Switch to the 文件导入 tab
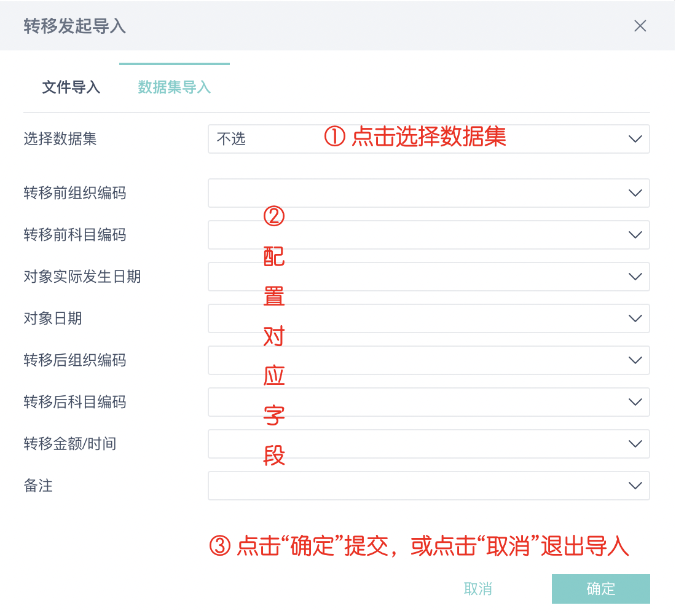 tap(71, 87)
